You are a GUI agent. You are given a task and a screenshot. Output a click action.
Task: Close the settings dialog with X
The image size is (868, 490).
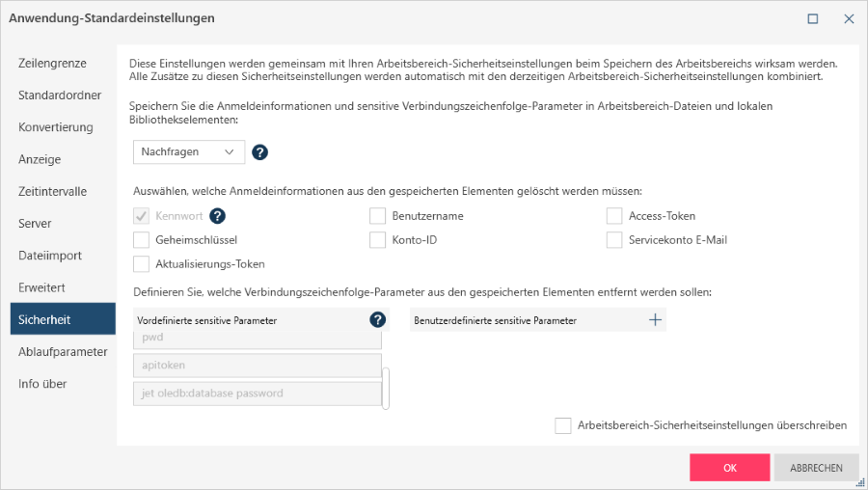(x=849, y=18)
